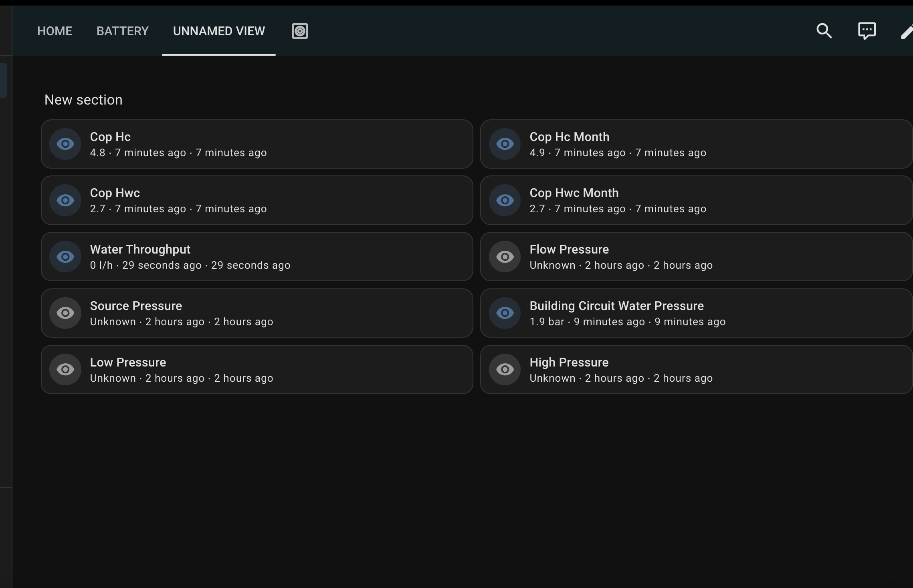Open the Source Pressure card title

pyautogui.click(x=136, y=306)
